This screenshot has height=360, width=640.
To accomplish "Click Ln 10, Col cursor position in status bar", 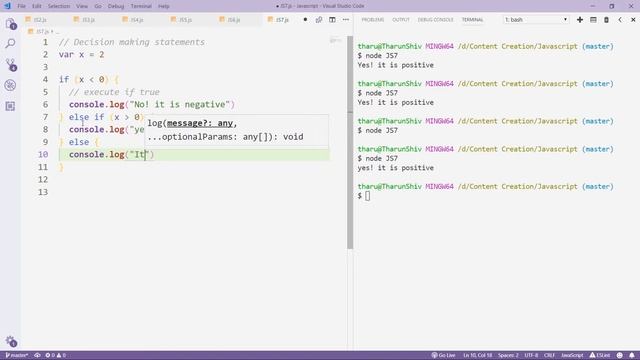I will pos(477,355).
